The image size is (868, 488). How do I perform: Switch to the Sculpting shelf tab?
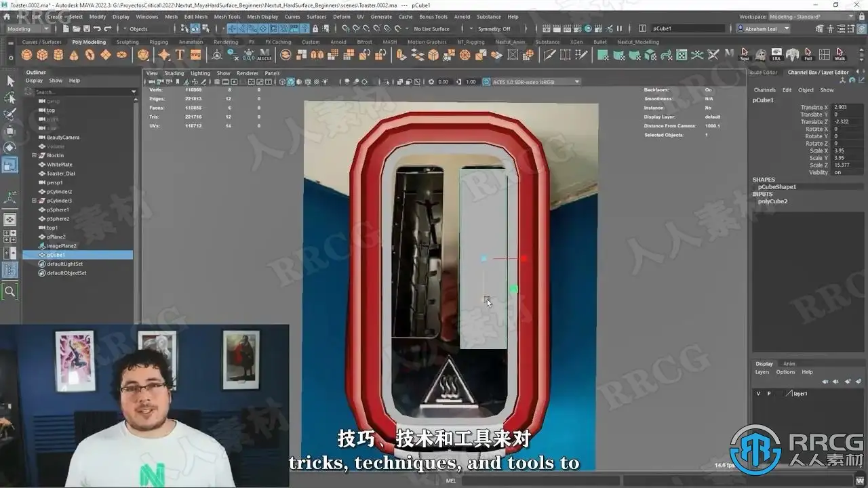click(x=127, y=42)
